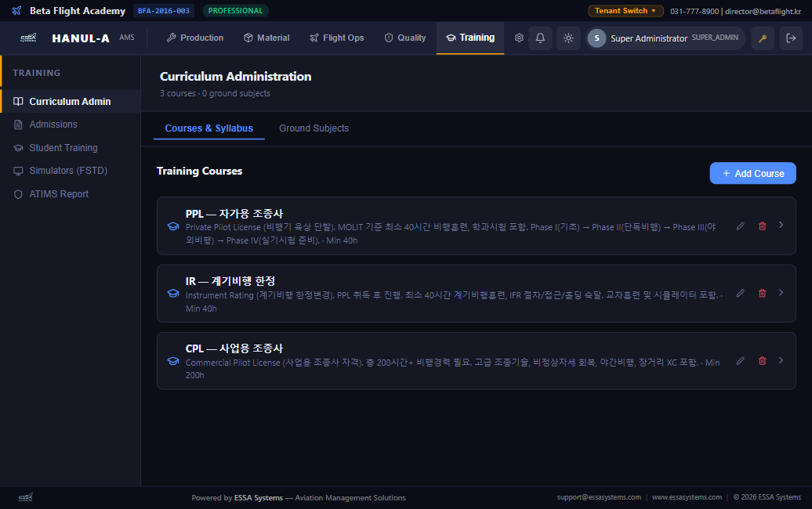
Task: Open Simulators (FSTD) in sidebar
Action: [x=68, y=171]
